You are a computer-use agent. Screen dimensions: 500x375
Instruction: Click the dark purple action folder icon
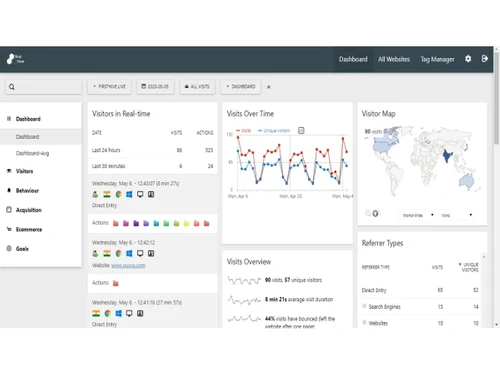[x=136, y=223]
